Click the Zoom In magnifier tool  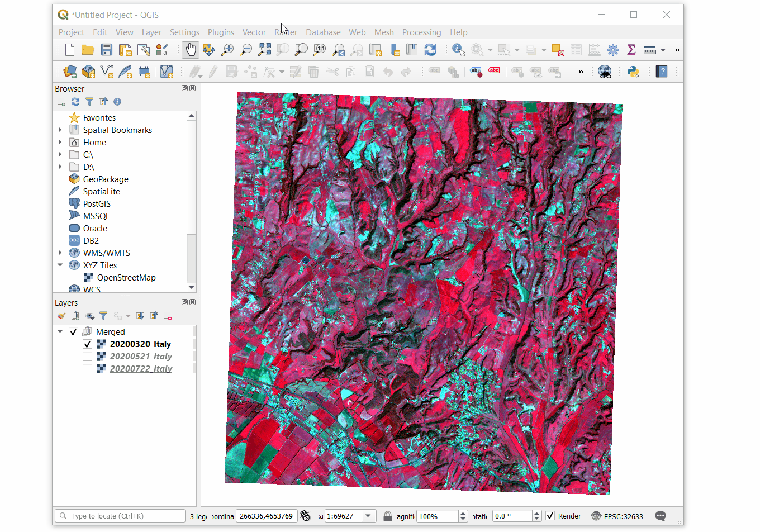click(x=227, y=50)
